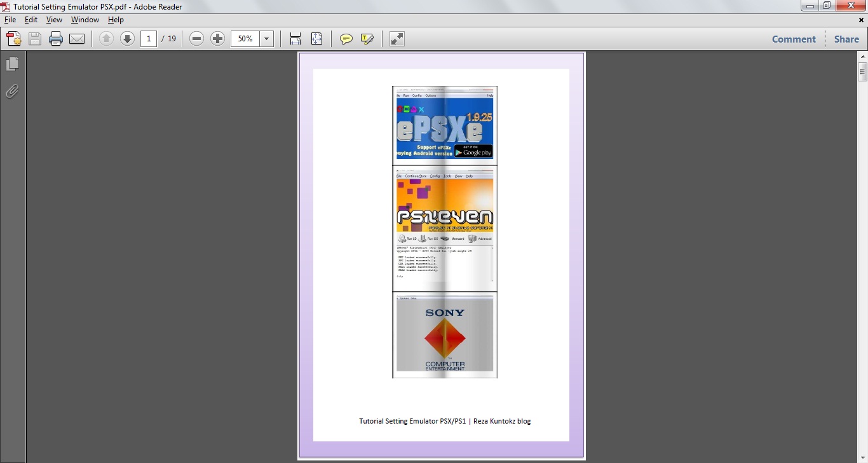Viewport: 868px width, 463px height.
Task: Switch to full screen reading mode
Action: 397,38
